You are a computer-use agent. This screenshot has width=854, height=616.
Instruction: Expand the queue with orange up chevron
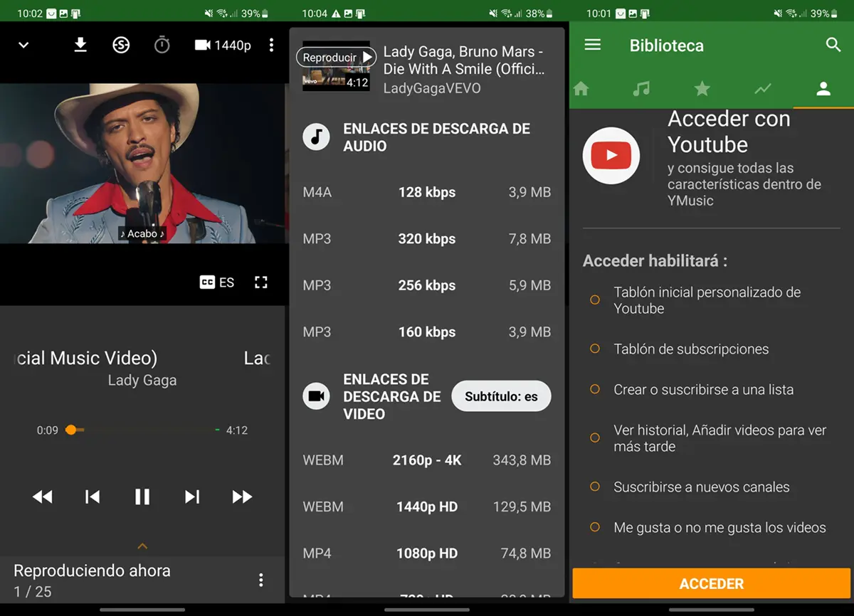[142, 546]
